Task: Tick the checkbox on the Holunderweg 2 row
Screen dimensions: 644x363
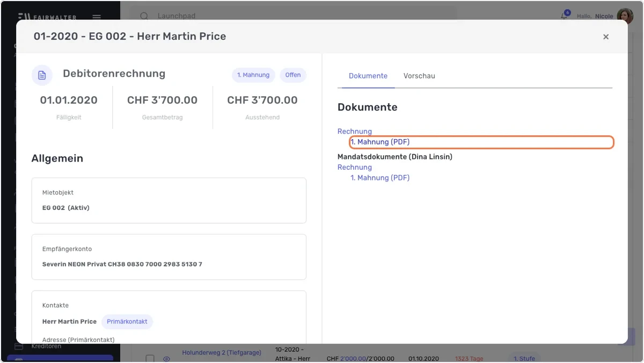Action: tap(150, 359)
